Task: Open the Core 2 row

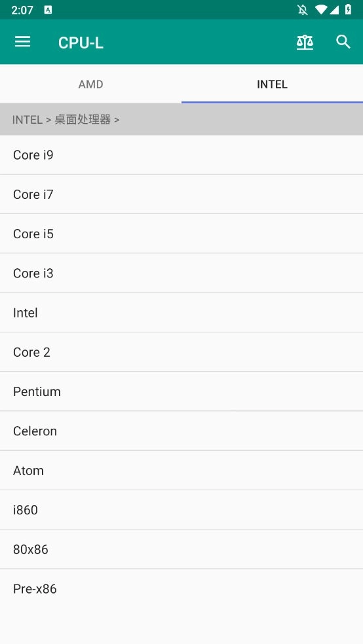Action: [x=181, y=352]
